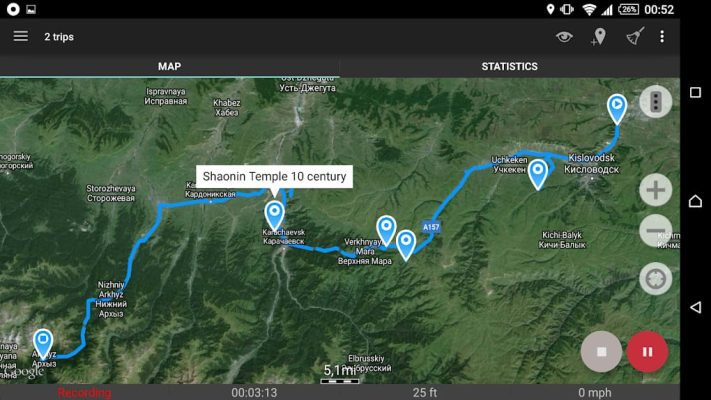Zoom out with the minus button

pyautogui.click(x=656, y=231)
